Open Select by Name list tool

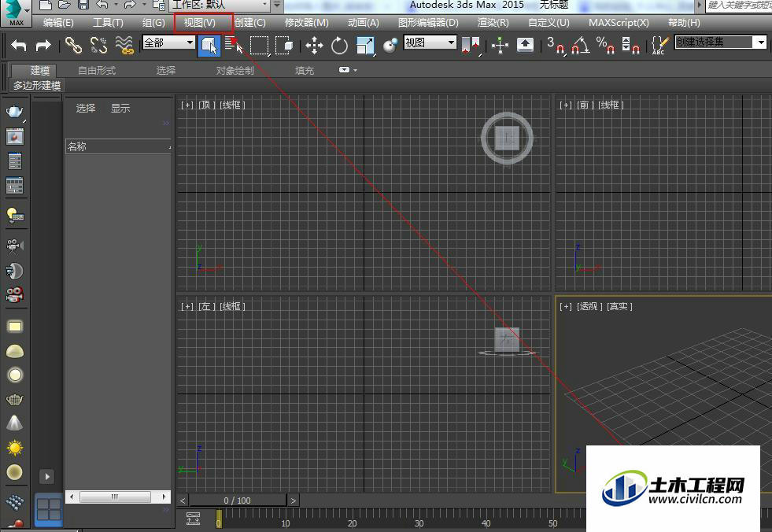[234, 46]
